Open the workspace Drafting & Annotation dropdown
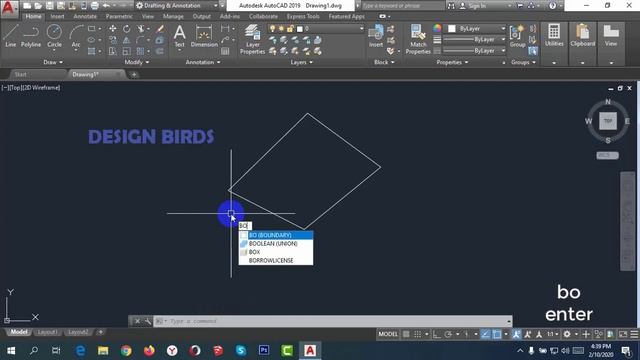The width and height of the screenshot is (640, 360). tap(178, 6)
